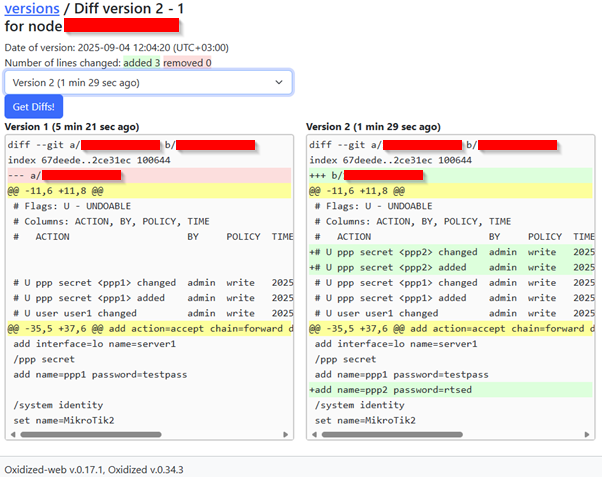Click '# Columns' line in Version 2 pane

pos(413,222)
